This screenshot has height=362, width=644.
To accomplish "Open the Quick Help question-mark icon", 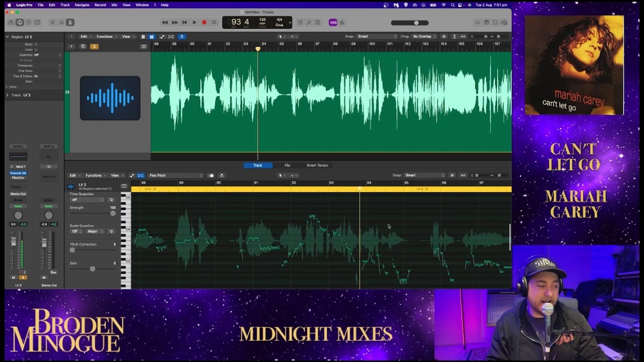I will pyautogui.click(x=28, y=22).
